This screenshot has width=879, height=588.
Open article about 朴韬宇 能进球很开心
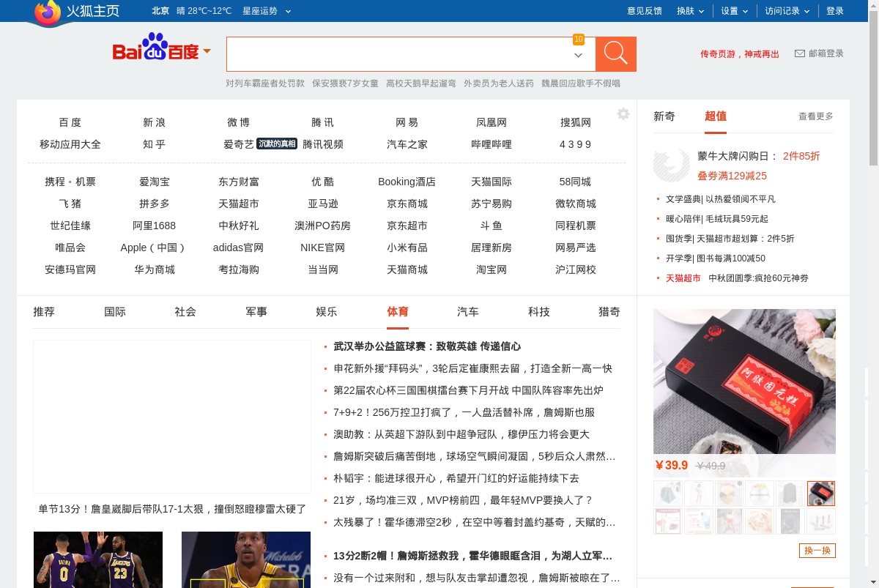(456, 478)
